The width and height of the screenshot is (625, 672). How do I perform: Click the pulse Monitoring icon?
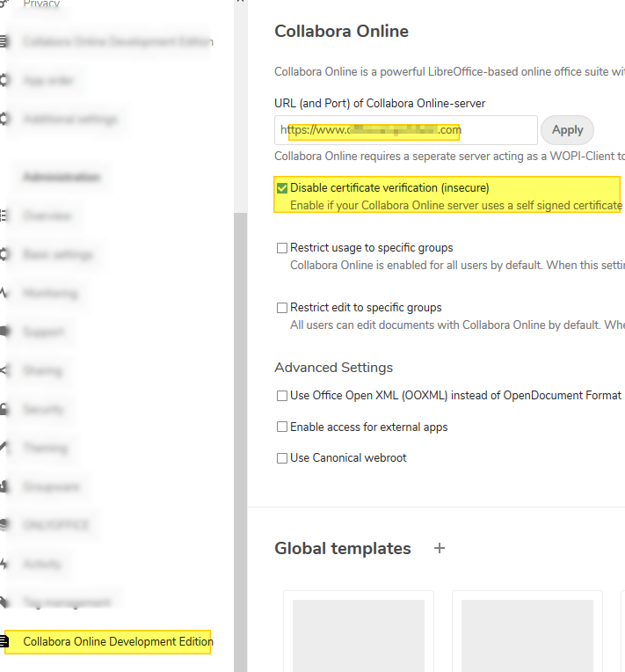pyautogui.click(x=4, y=293)
